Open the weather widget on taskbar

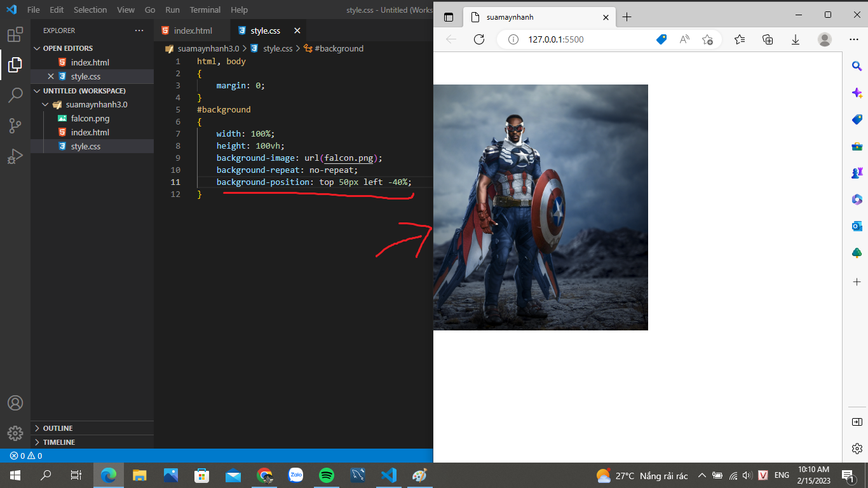pos(642,475)
